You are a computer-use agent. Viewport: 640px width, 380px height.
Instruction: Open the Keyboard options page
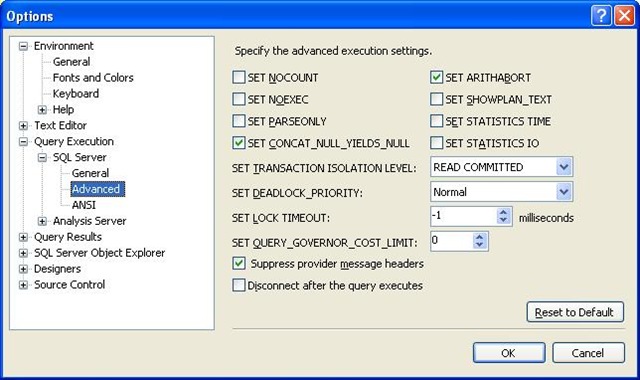[76, 93]
